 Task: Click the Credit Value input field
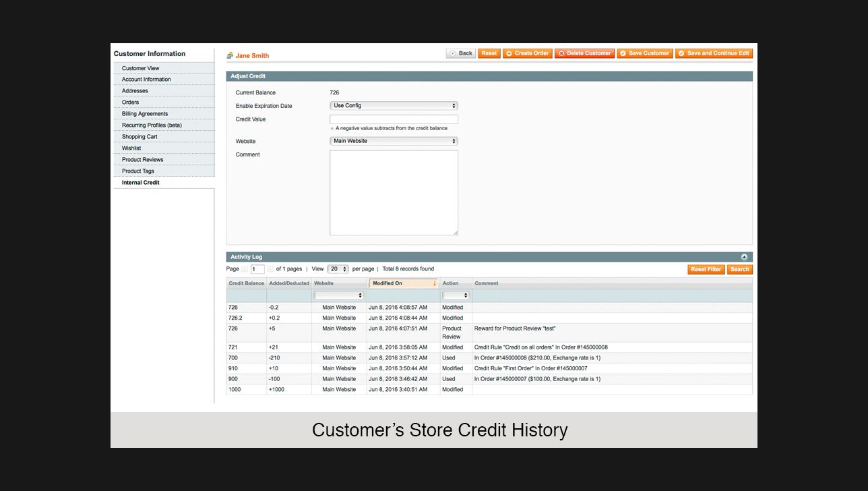coord(394,119)
